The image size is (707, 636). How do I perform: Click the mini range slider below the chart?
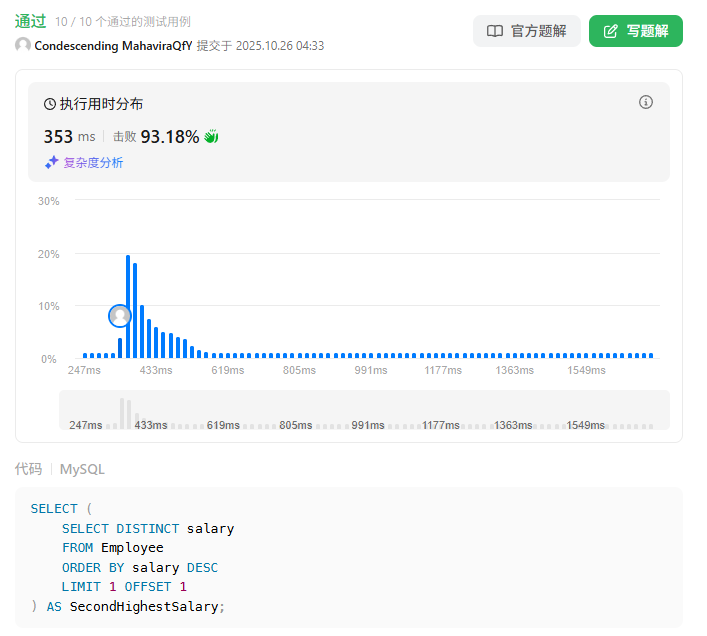coord(364,410)
